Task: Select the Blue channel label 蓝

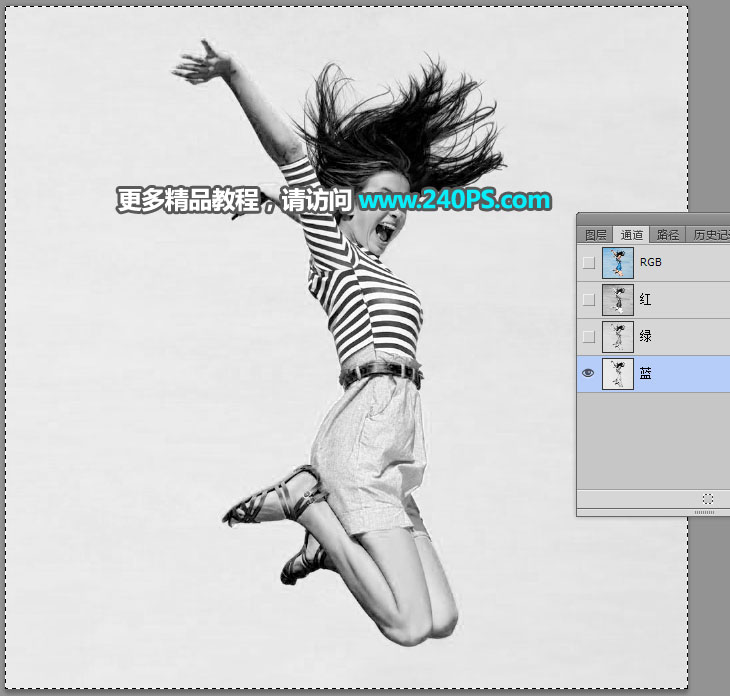Action: pyautogui.click(x=645, y=373)
